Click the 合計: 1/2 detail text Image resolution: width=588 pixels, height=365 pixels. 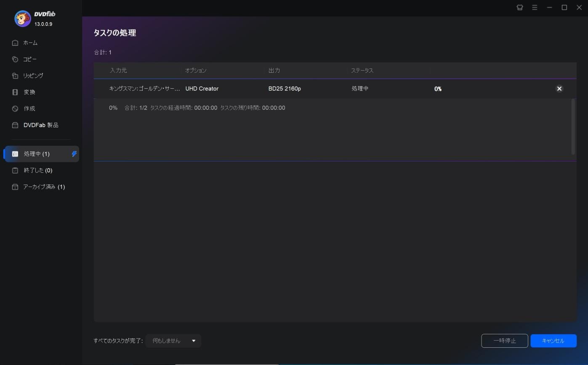click(136, 108)
